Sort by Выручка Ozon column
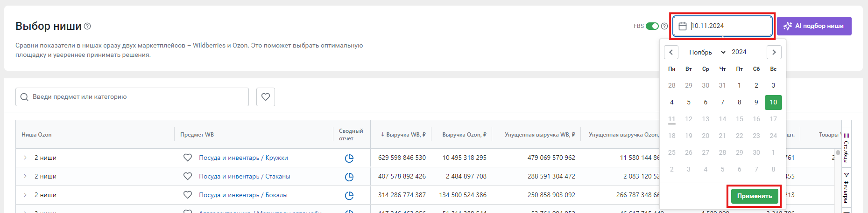Screen dimensions: 868x213 465,134
